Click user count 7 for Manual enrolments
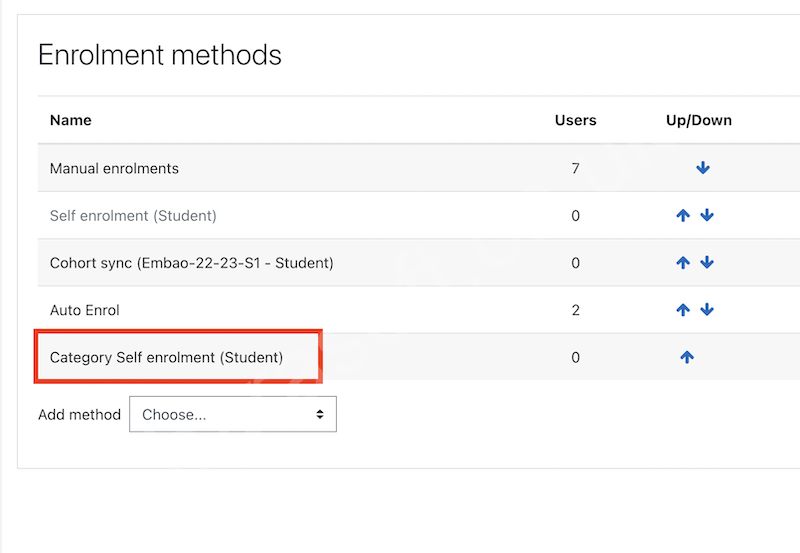 pos(576,168)
